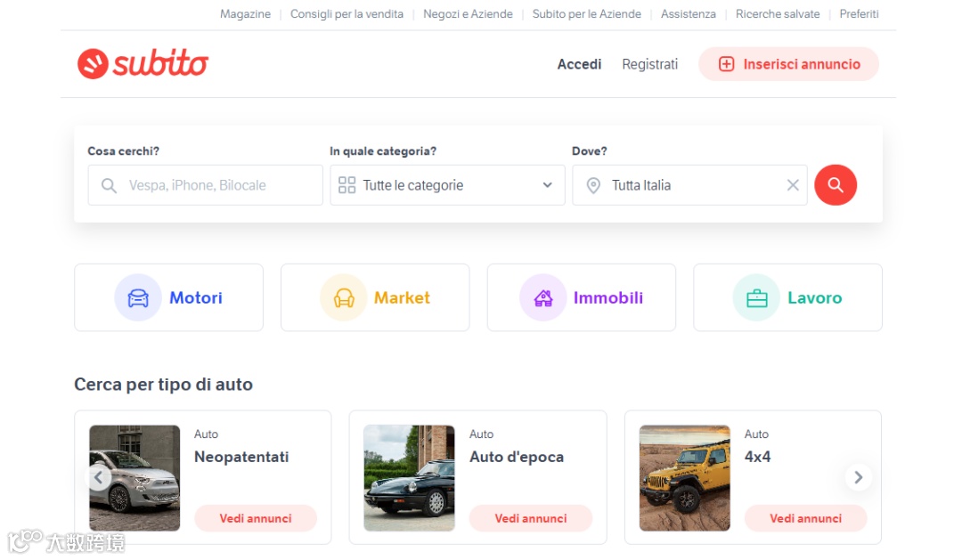The width and height of the screenshot is (962, 560).
Task: Click the magnifier icon in Cosa cerchi field
Action: (x=109, y=185)
